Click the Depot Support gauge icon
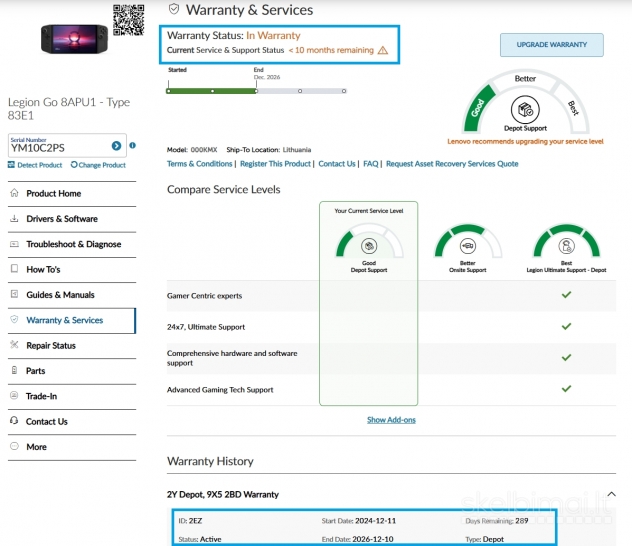Viewport: 632px width, 546px height. (525, 109)
